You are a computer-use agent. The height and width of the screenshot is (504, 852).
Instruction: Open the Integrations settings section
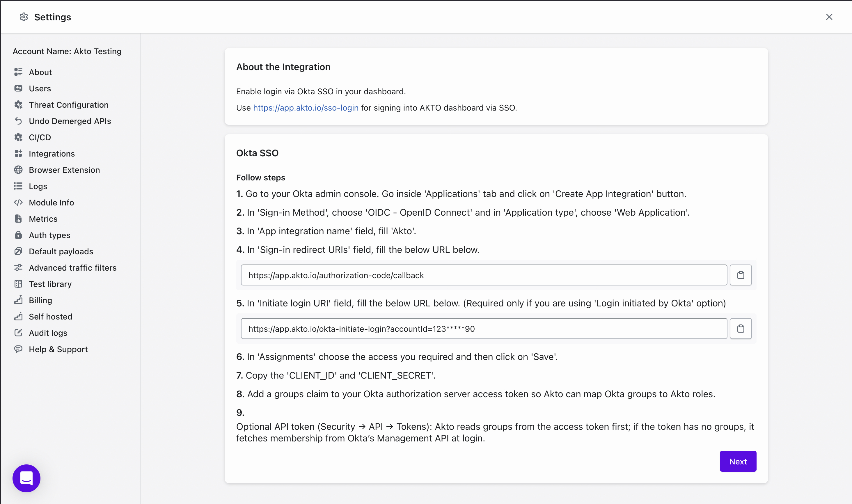52,154
